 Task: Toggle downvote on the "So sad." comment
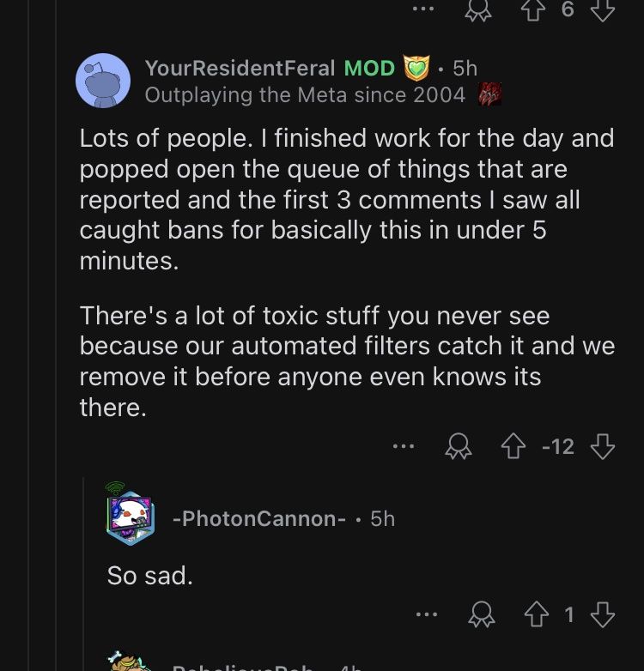click(603, 614)
